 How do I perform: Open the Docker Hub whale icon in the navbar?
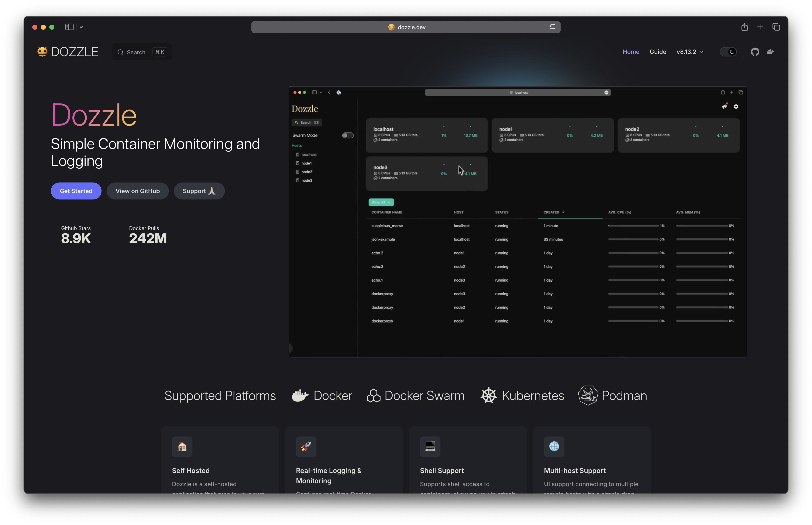click(x=770, y=52)
